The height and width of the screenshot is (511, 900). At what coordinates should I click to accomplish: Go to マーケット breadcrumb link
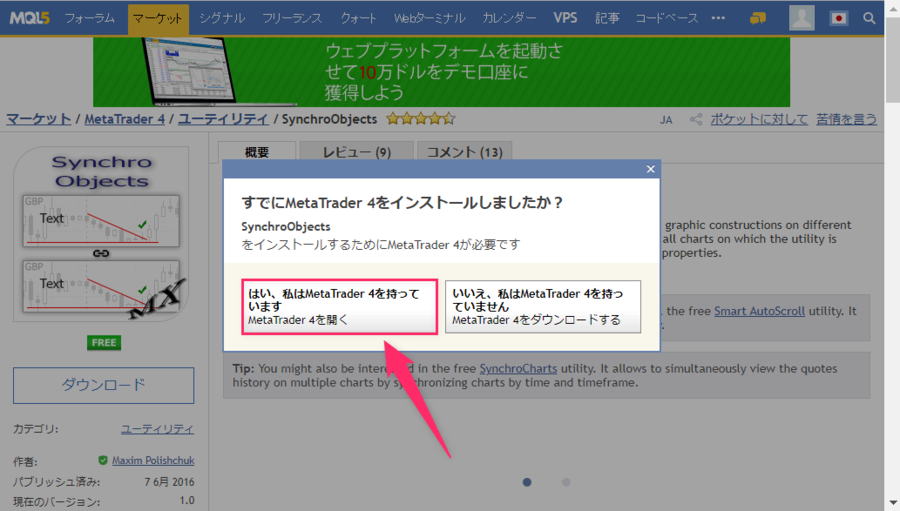pos(38,119)
